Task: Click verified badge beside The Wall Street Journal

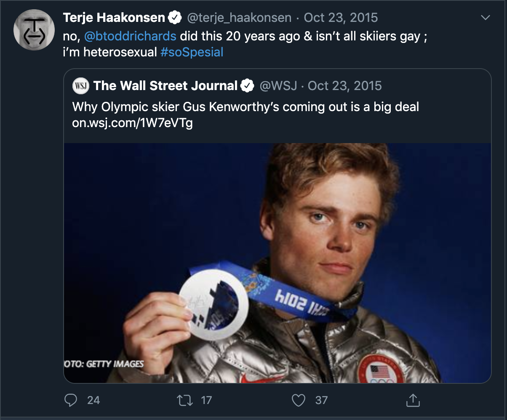Action: (247, 86)
